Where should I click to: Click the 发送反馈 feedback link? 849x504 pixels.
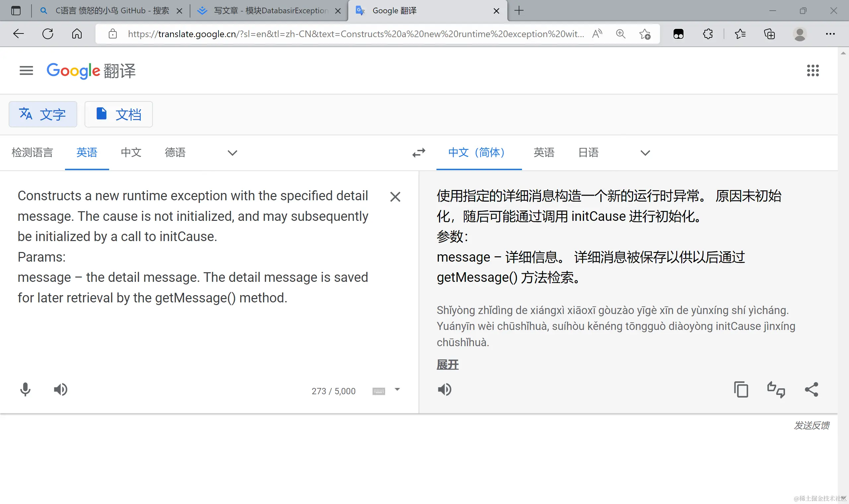pos(811,425)
